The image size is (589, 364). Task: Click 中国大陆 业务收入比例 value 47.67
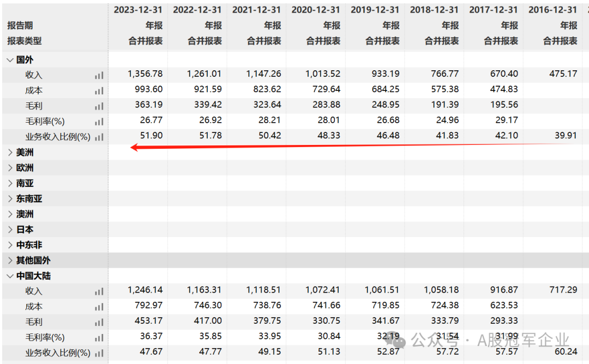click(x=152, y=351)
